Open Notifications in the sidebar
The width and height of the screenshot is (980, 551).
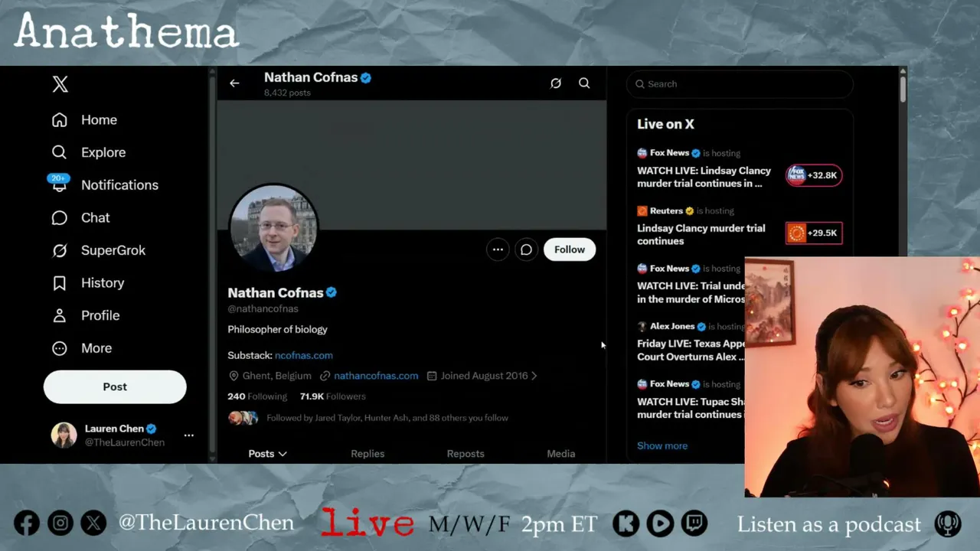104,185
